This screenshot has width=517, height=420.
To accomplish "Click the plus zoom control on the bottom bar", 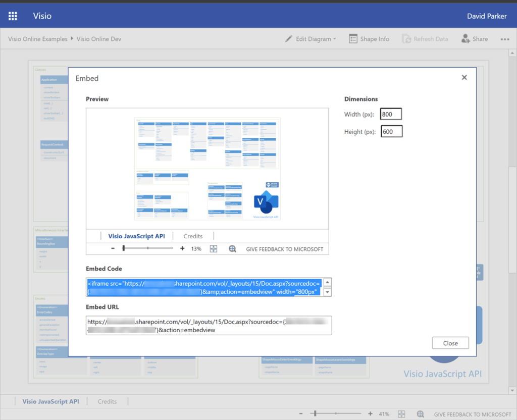I will (370, 413).
